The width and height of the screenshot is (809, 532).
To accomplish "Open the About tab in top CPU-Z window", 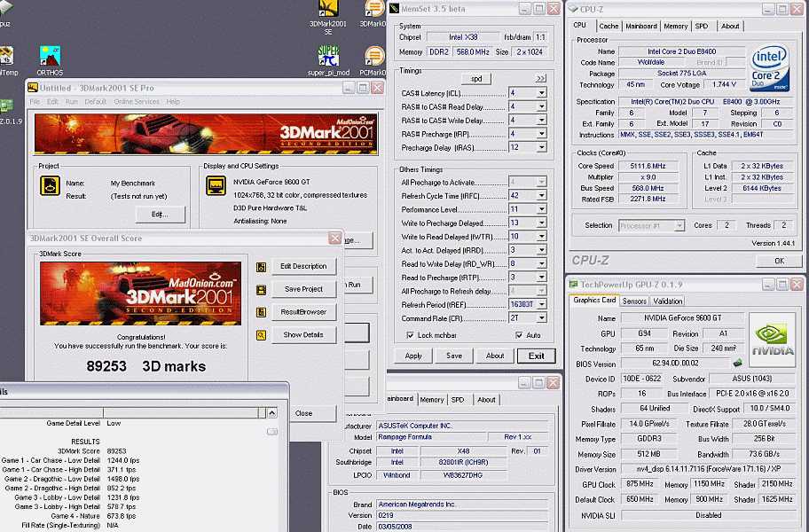I will coord(730,26).
